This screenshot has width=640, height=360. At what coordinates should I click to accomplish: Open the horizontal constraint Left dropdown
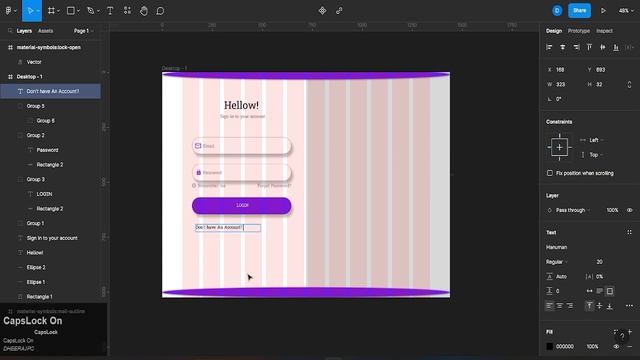tap(596, 140)
